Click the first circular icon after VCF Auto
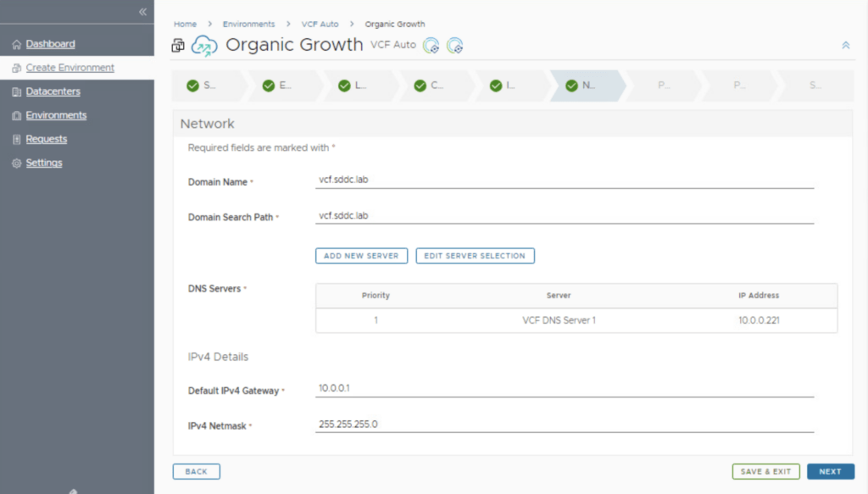This screenshot has height=494, width=868. (431, 46)
